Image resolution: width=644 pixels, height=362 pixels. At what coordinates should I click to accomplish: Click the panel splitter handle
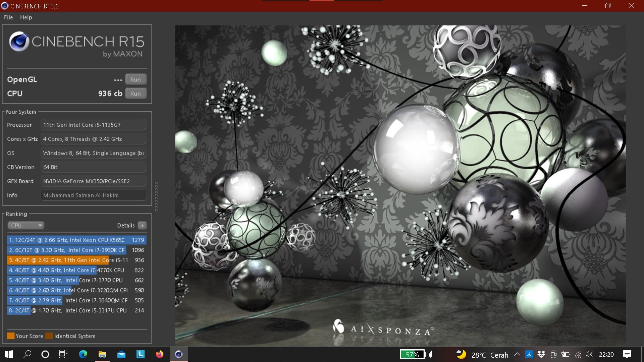pyautogui.click(x=156, y=196)
